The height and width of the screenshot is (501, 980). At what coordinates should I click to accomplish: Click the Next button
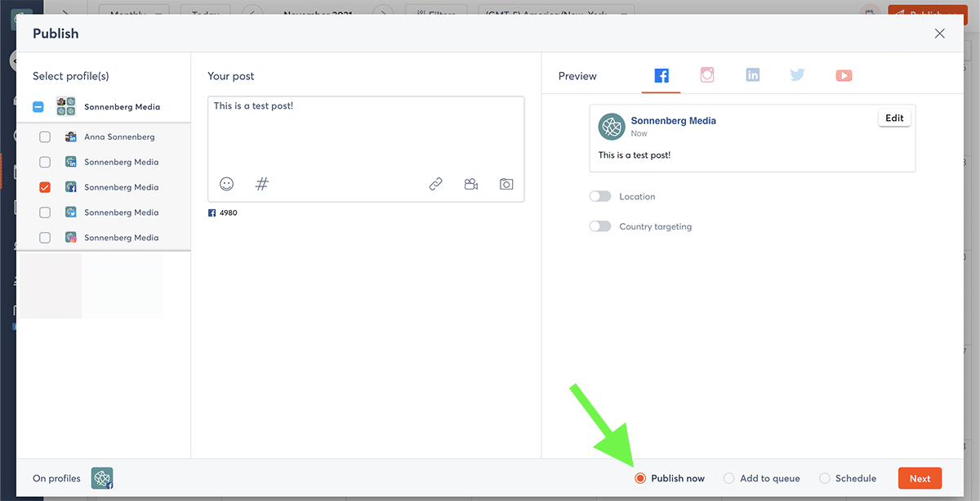pyautogui.click(x=920, y=479)
